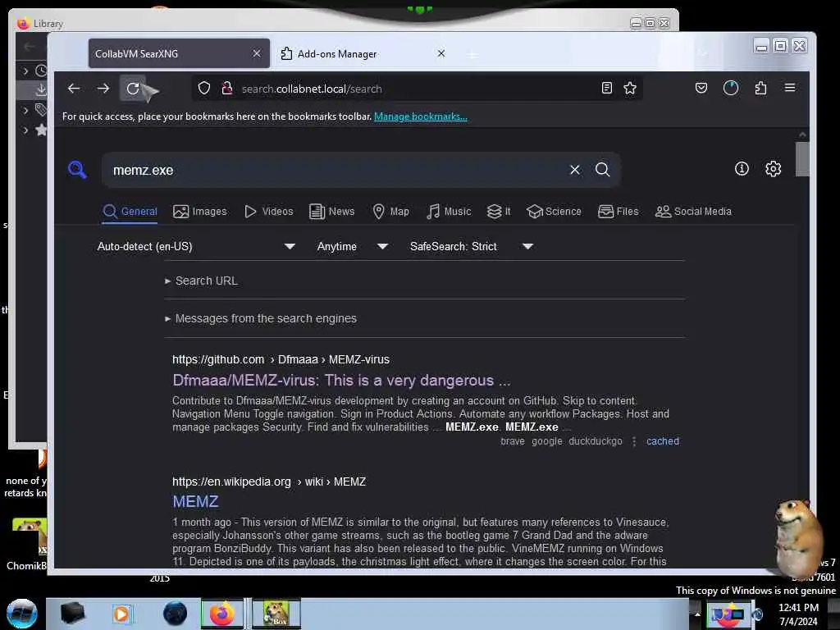Select the Files search category
840x630 pixels.
point(619,212)
